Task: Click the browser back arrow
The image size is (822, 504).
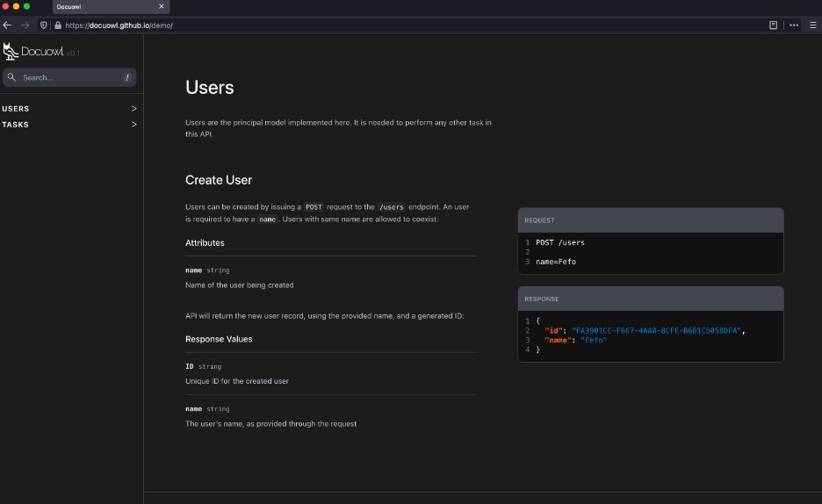Action: 7,25
